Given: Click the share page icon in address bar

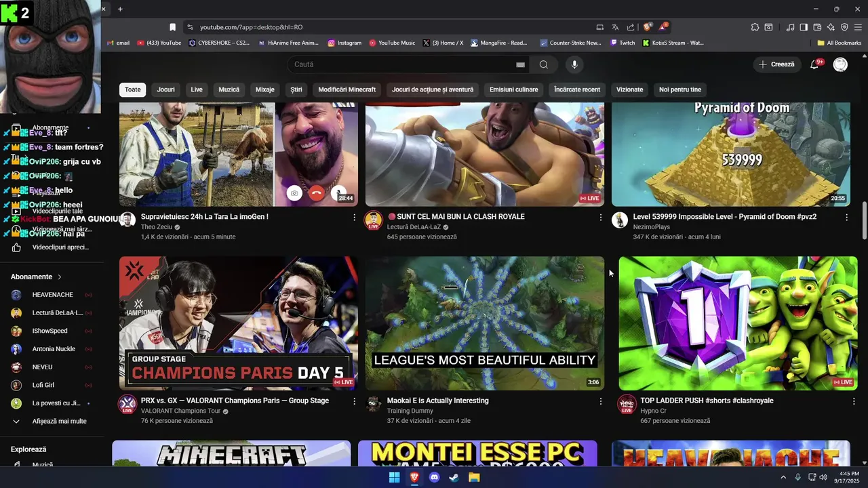Looking at the screenshot, I should click(x=631, y=27).
